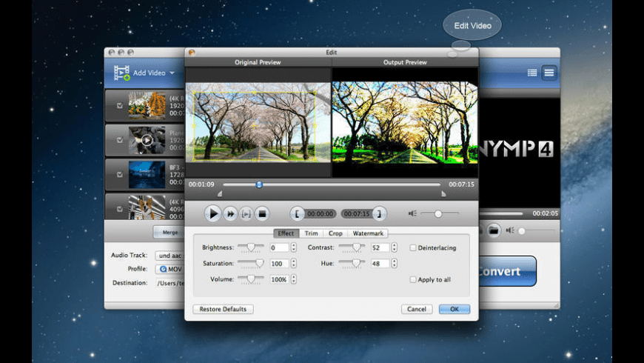644x363 pixels.
Task: Switch to list view icon in main window
Action: pos(532,73)
